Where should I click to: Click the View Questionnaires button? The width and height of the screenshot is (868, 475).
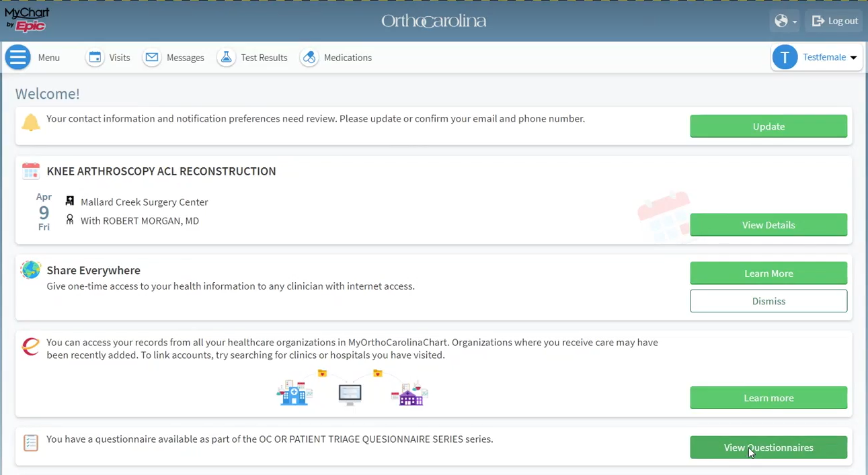coord(768,447)
